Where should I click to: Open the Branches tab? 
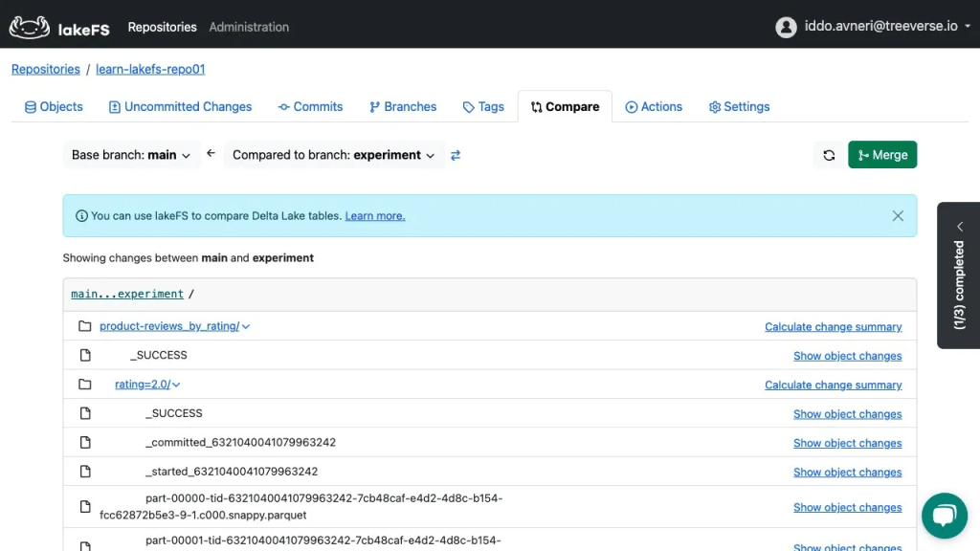tap(403, 107)
